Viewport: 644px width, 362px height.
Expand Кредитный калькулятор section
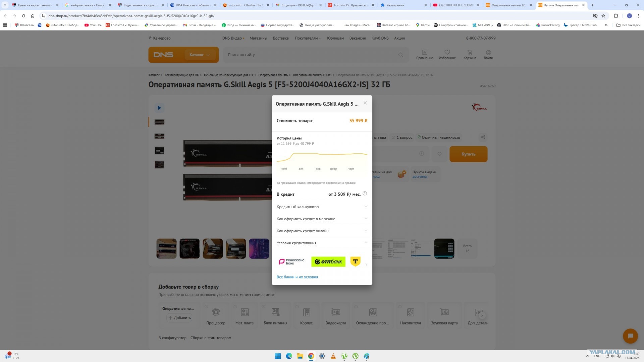[322, 207]
